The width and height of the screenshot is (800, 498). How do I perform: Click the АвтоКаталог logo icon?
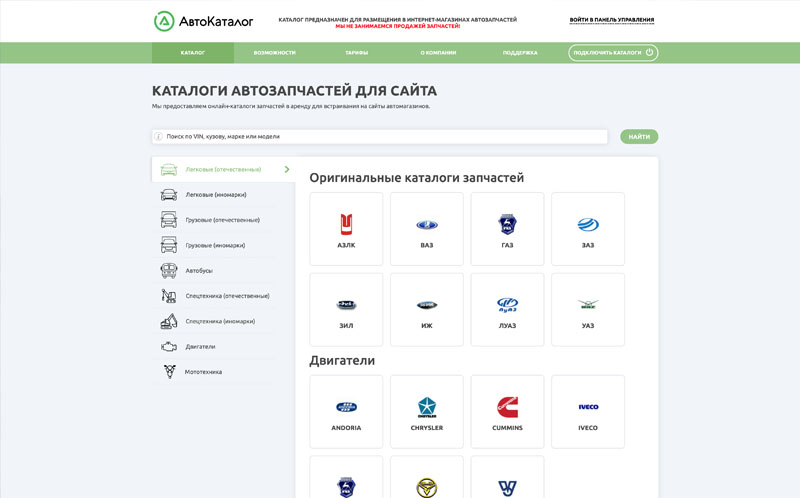(x=164, y=21)
